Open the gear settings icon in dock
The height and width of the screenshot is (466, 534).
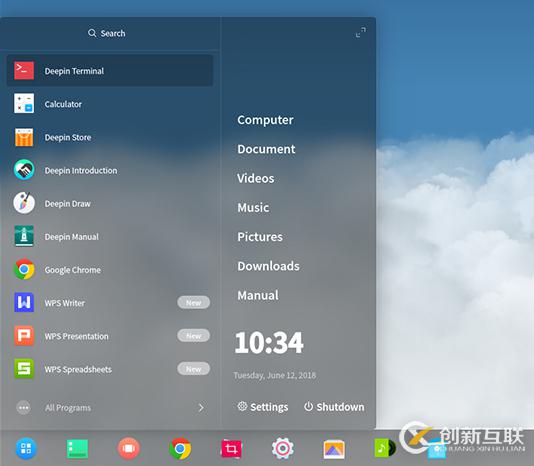[x=283, y=448]
